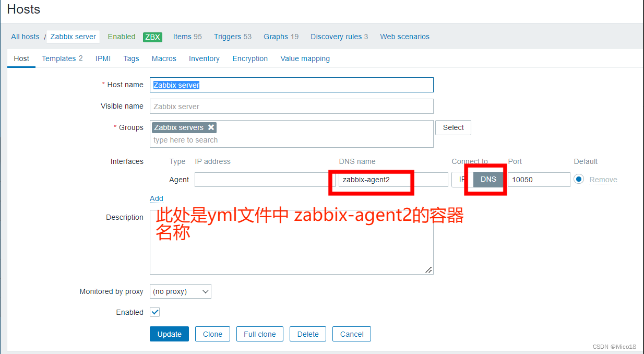The width and height of the screenshot is (644, 354).
Task: Select the Default interface radio button
Action: click(578, 179)
